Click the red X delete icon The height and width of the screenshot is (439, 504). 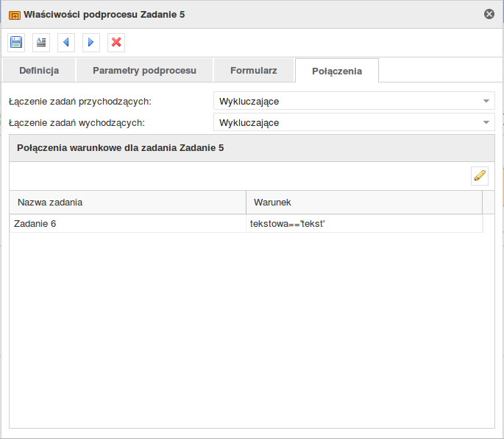116,43
